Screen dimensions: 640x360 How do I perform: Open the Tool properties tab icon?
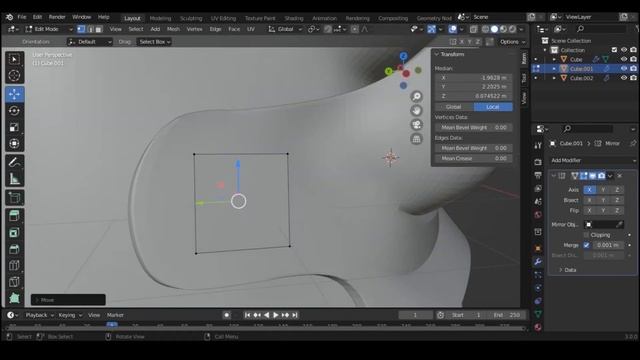(538, 145)
